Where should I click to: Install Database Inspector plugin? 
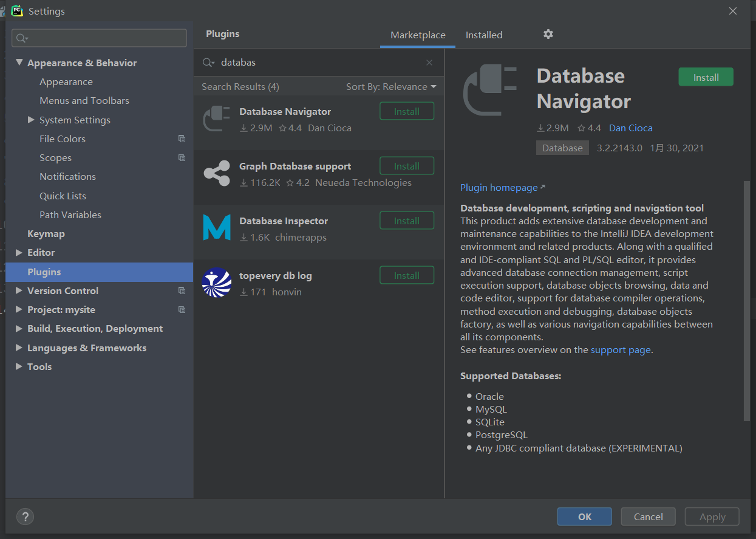407,221
